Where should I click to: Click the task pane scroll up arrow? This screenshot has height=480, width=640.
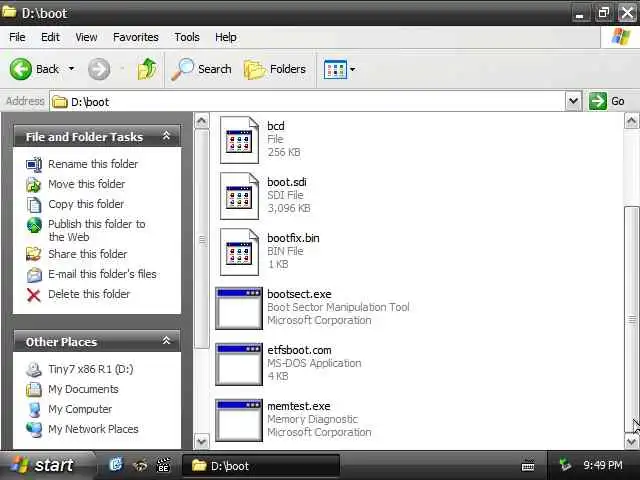pyautogui.click(x=202, y=121)
